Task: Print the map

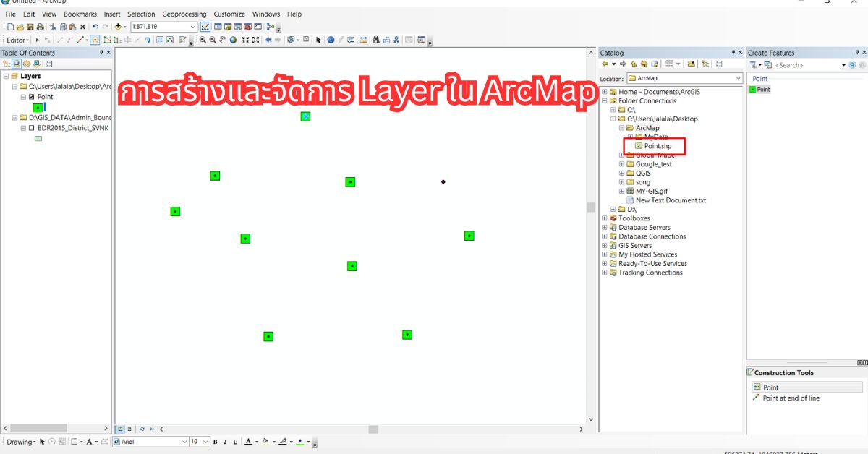Action: pyautogui.click(x=40, y=27)
